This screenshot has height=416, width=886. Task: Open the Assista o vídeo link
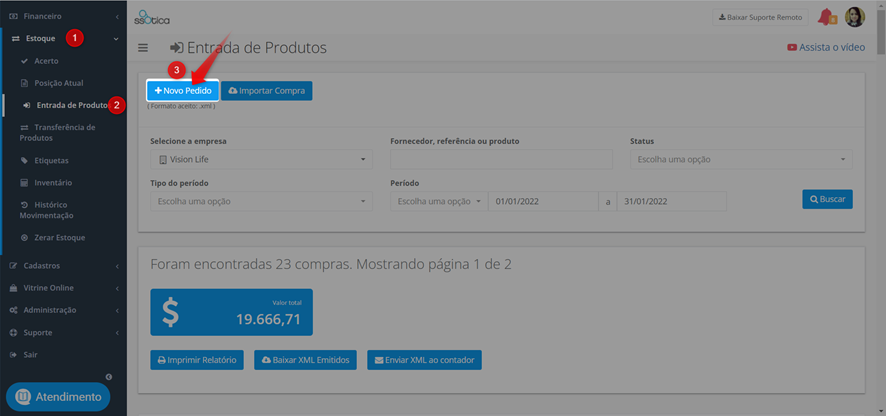coord(826,47)
